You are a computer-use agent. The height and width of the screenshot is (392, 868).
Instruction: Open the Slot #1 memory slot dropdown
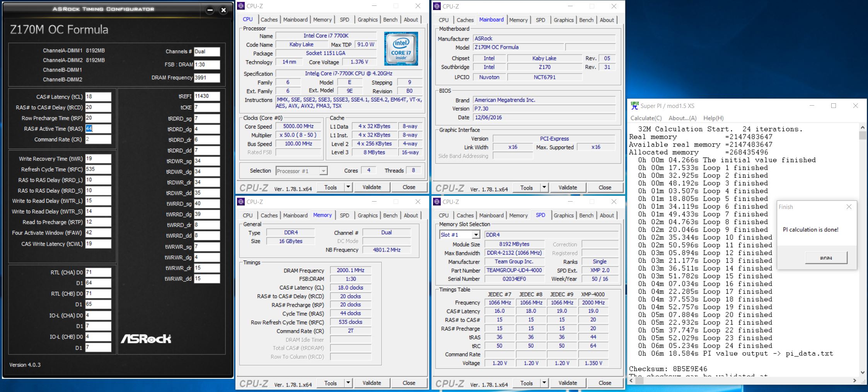tap(476, 235)
